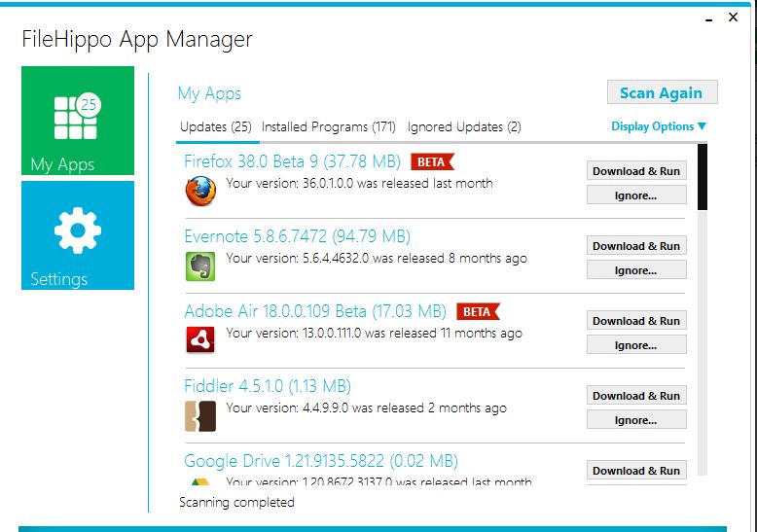This screenshot has width=757, height=532.
Task: Download & Run Adobe Air 18.0.0.109 Beta
Action: pyautogui.click(x=636, y=321)
